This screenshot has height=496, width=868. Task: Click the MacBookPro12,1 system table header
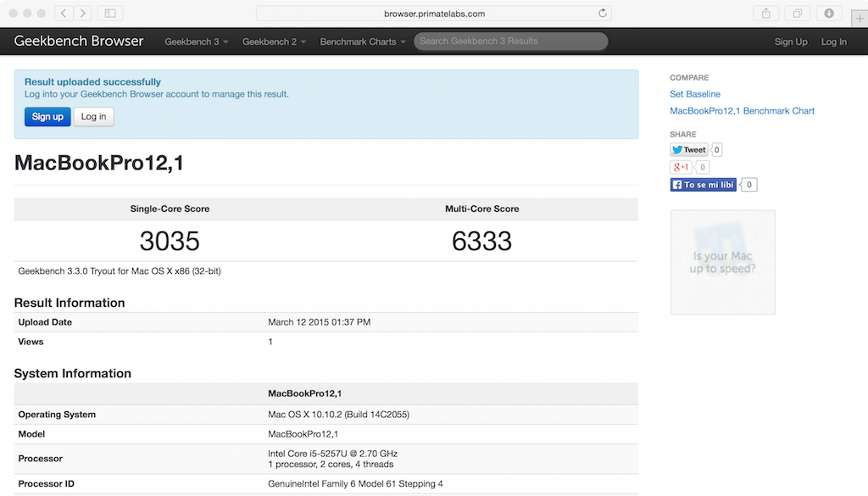pos(304,393)
